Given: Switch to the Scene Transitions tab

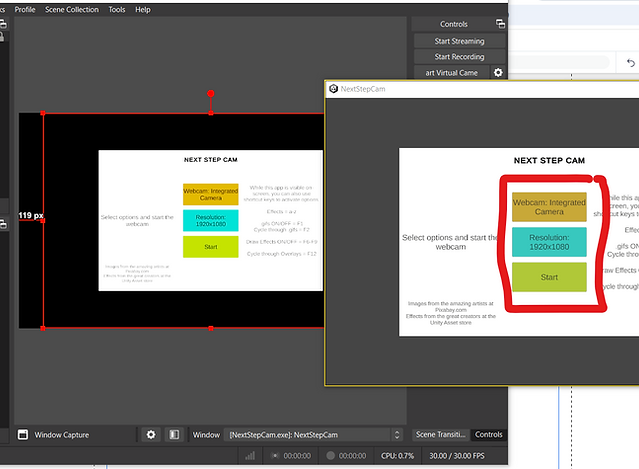Looking at the screenshot, I should pos(441,434).
